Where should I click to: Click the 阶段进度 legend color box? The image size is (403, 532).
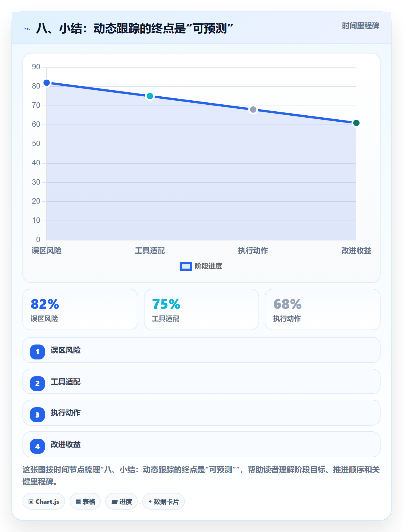coord(186,266)
